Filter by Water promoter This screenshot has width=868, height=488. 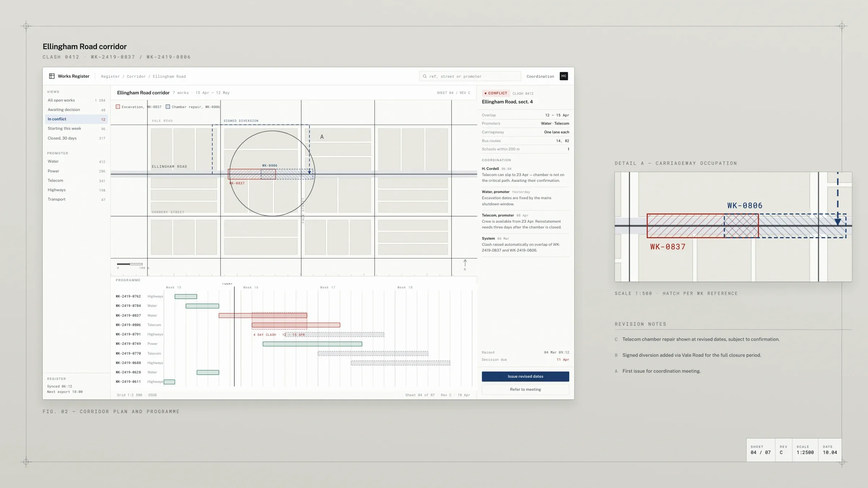[x=76, y=162]
